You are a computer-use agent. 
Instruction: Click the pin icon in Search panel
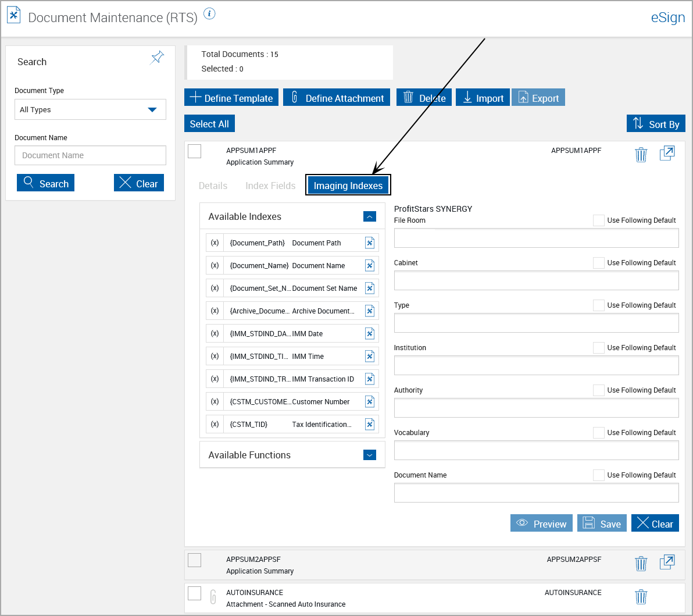157,58
